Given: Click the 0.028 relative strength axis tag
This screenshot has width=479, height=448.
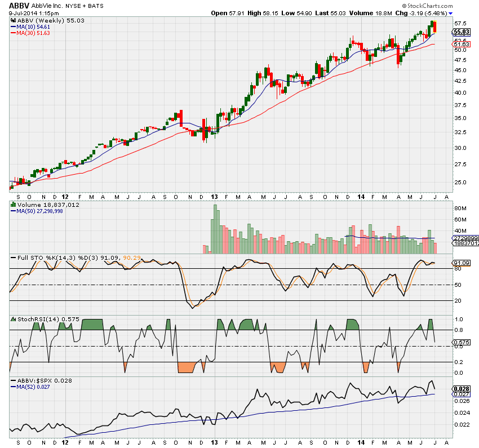Looking at the screenshot, I should click(x=462, y=389).
